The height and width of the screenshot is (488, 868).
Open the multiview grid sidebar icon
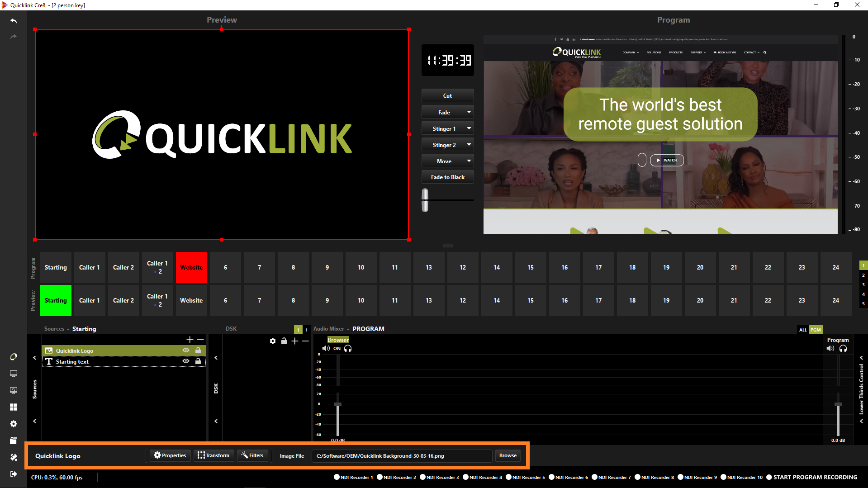pos(14,407)
